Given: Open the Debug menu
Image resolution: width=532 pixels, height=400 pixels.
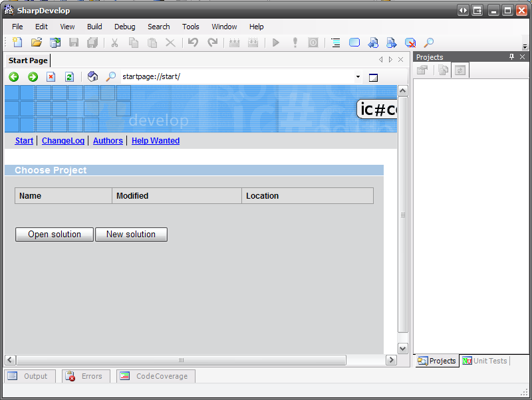Looking at the screenshot, I should click(124, 27).
